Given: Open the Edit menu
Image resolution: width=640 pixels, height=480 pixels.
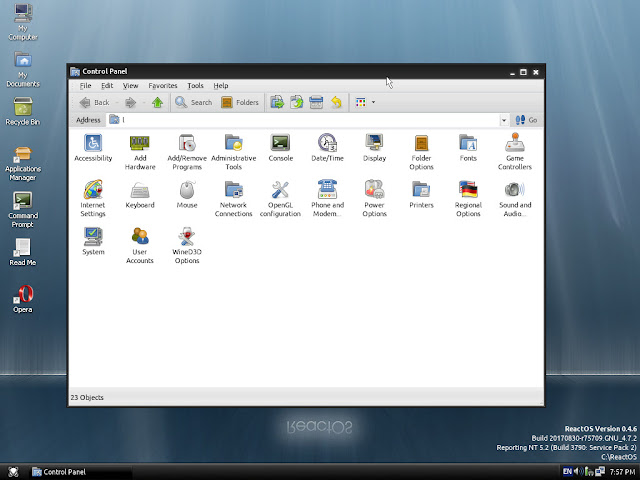Looking at the screenshot, I should [x=107, y=86].
